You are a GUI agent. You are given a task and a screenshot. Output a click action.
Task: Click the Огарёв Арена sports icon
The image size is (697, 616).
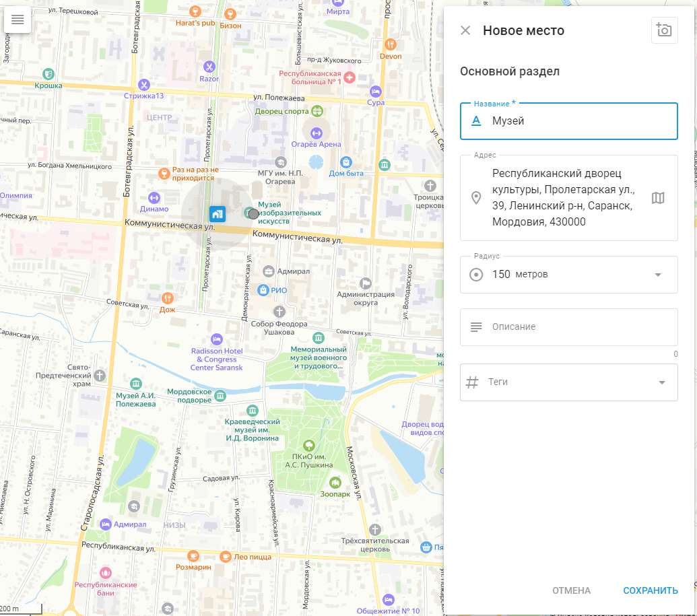[x=316, y=133]
